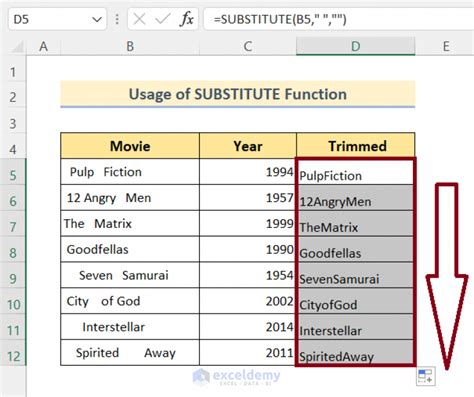The height and width of the screenshot is (397, 474).
Task: Select cell containing 'City of God'
Action: (x=130, y=301)
